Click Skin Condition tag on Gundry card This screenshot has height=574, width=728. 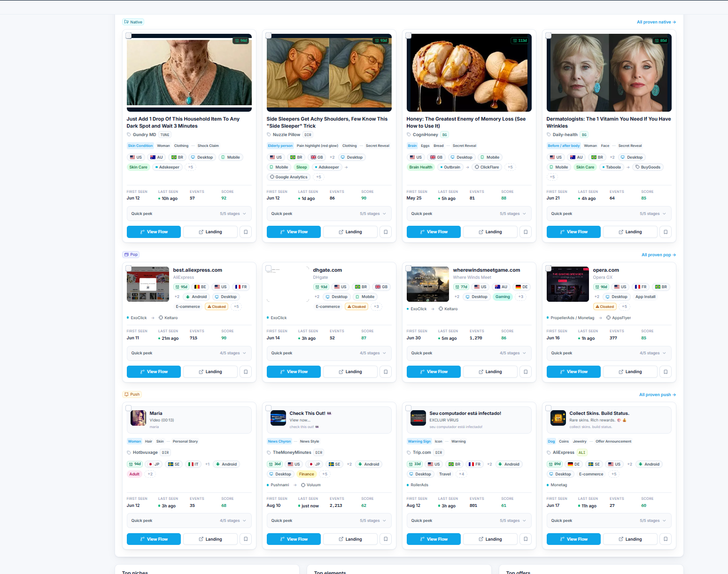click(x=140, y=146)
